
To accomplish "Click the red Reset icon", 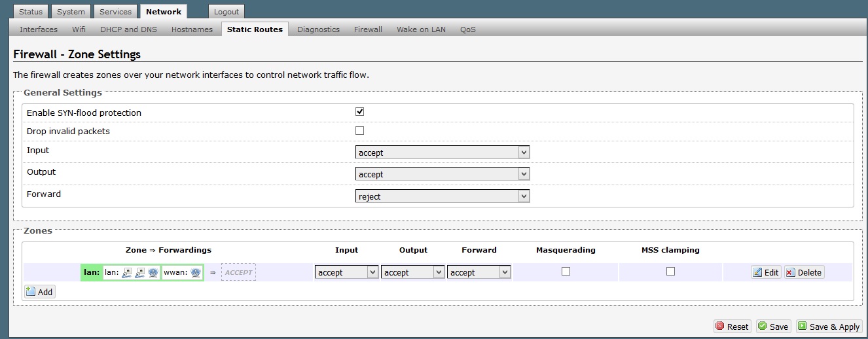I will [x=720, y=327].
